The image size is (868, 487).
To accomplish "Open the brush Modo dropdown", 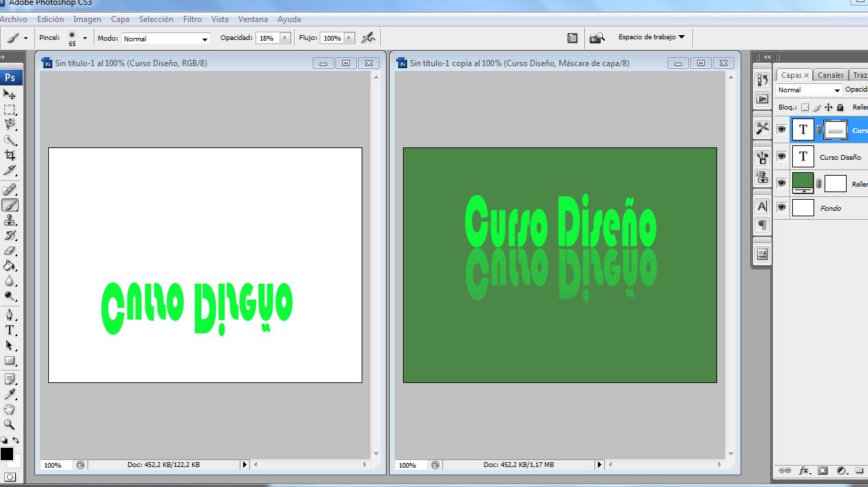I will (x=165, y=39).
